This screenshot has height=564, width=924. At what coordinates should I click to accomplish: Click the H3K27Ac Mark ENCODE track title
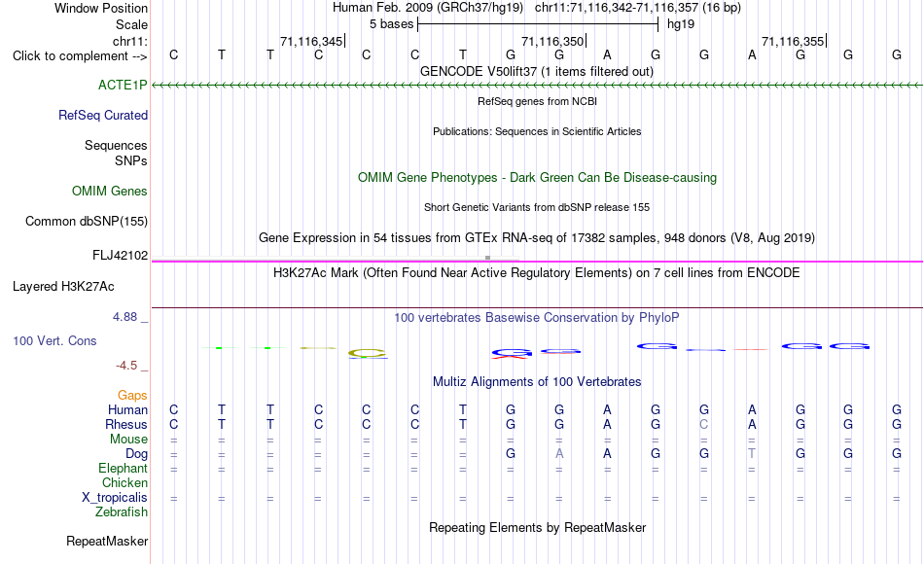pos(537,273)
